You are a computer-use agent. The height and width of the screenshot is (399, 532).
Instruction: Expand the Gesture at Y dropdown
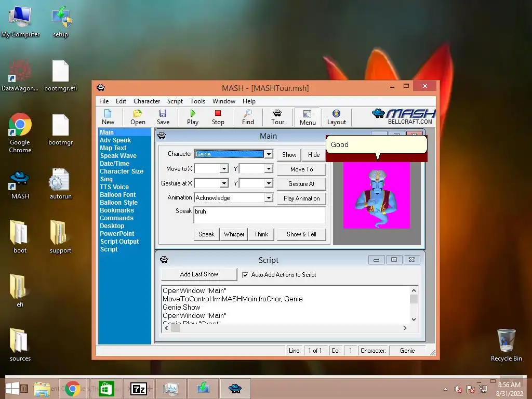tap(269, 183)
